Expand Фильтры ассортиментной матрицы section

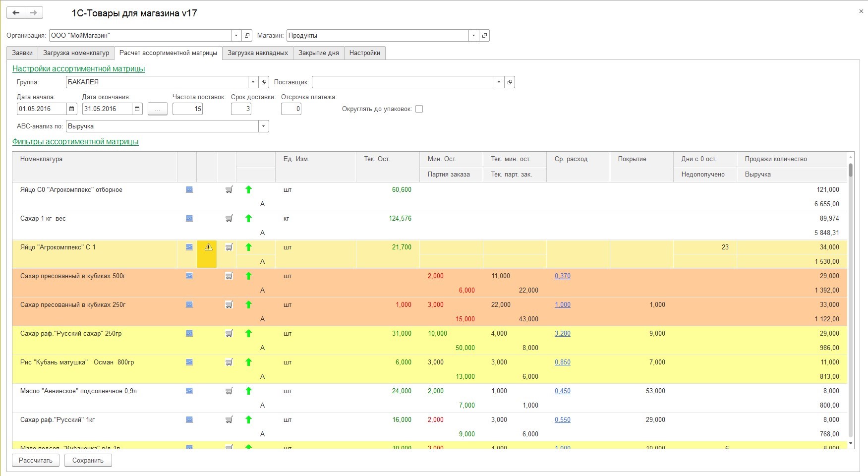pos(75,141)
